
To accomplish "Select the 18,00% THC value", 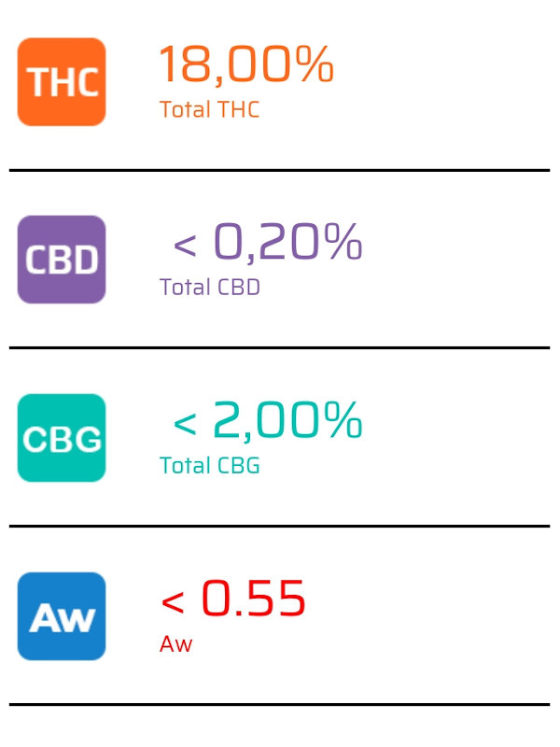I will 246,64.
